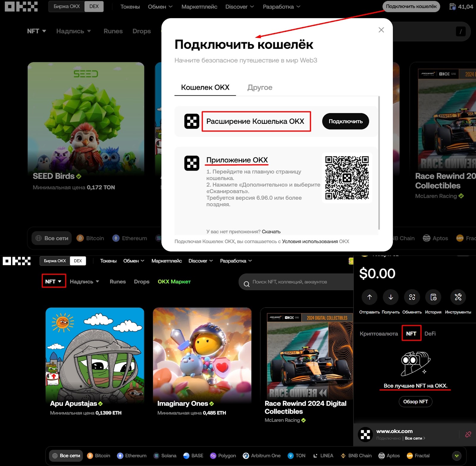Expand the Обмен menu in the header behind the dialog
This screenshot has width=476, height=466.
[x=160, y=7]
